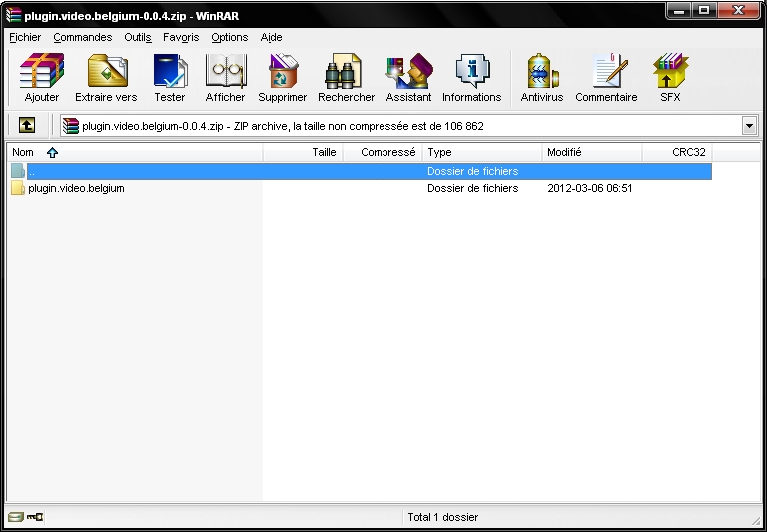Open the Commentaire tool
The height and width of the screenshot is (532, 767).
coord(606,77)
